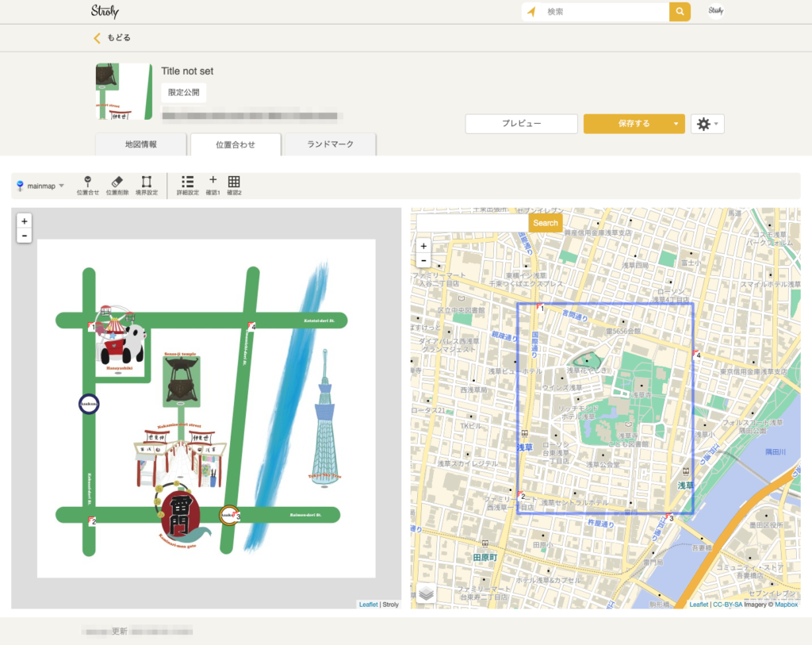Zoom in on the illustrated map

(x=25, y=221)
